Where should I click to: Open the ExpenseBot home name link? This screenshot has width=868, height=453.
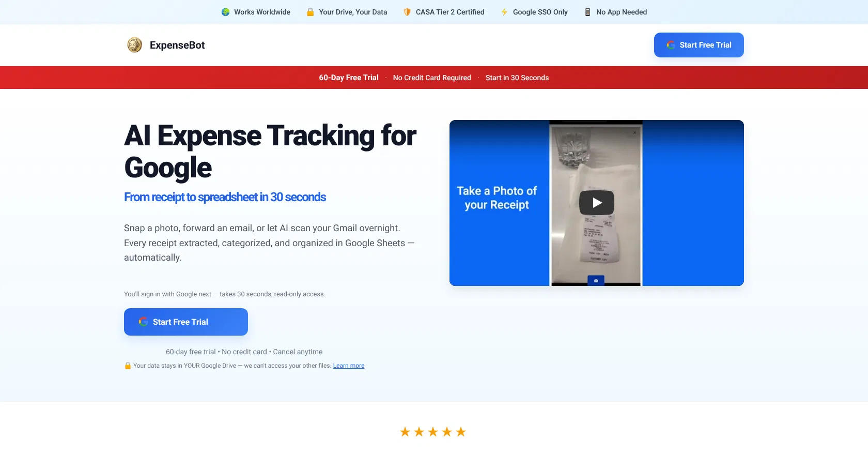point(177,45)
